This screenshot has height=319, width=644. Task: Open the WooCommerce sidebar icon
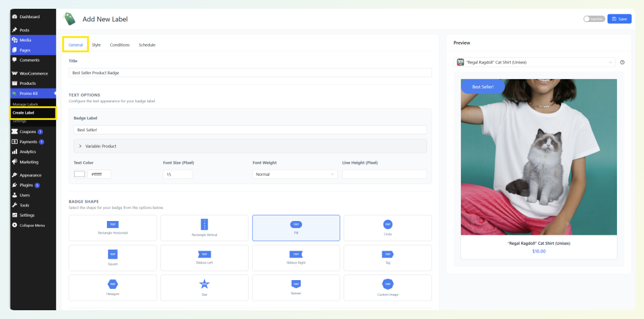(15, 73)
